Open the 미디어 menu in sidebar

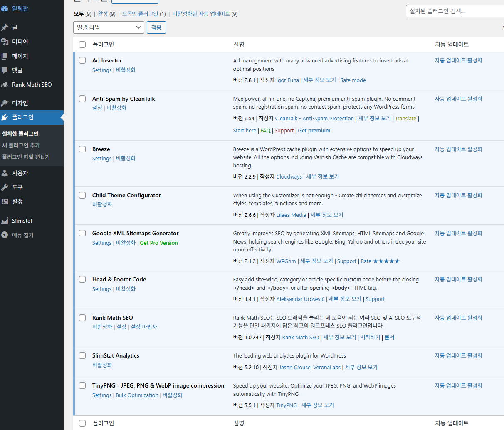click(32, 42)
